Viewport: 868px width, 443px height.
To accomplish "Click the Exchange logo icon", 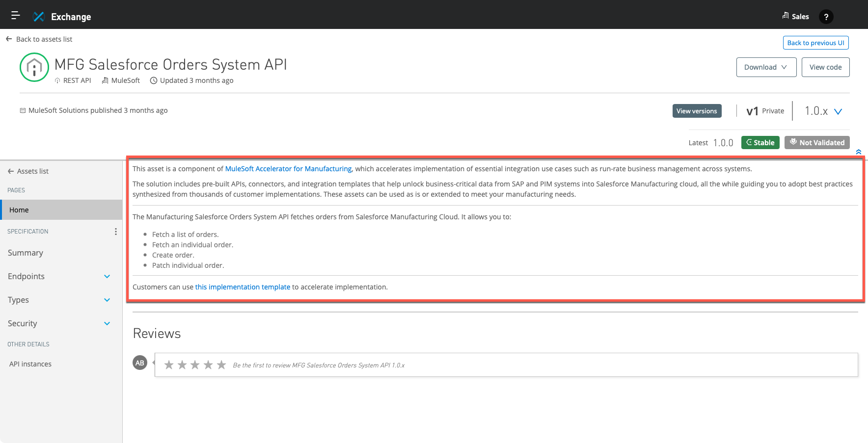I will [x=39, y=17].
